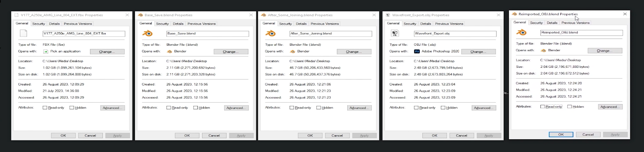This screenshot has height=152, width=644.
Task: Click OK in FBX Properties window
Action: (63, 136)
